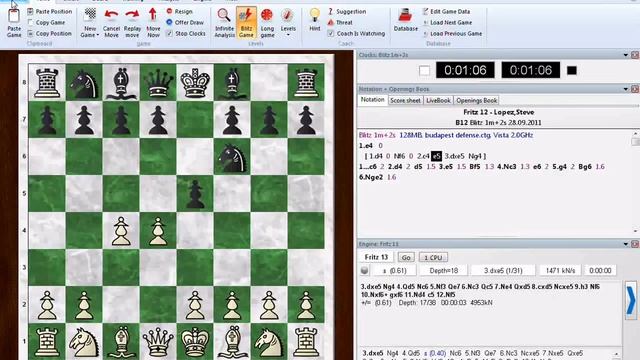The image size is (640, 360).
Task: Close the Notation + Openings Book panel
Action: pyautogui.click(x=635, y=89)
